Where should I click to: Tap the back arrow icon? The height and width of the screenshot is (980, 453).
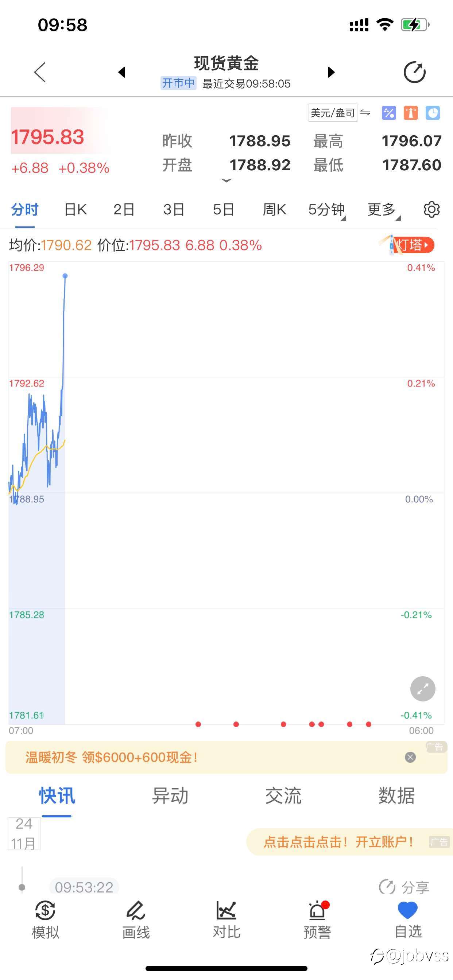(40, 72)
